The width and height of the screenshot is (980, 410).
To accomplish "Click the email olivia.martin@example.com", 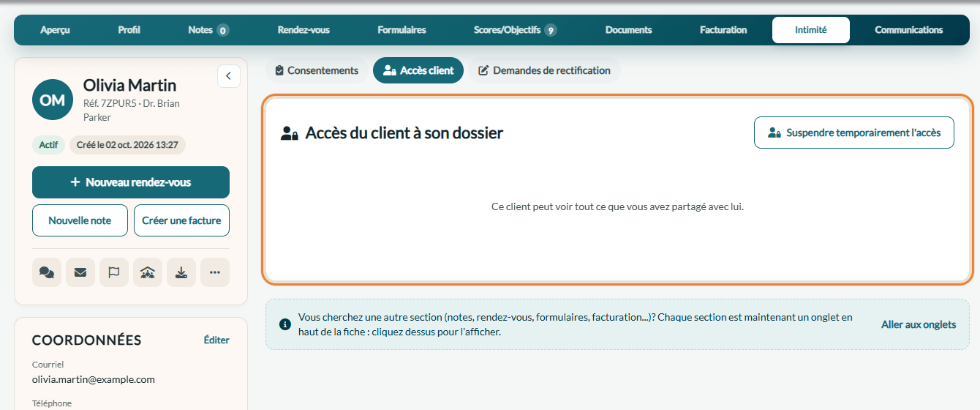I will (x=94, y=379).
